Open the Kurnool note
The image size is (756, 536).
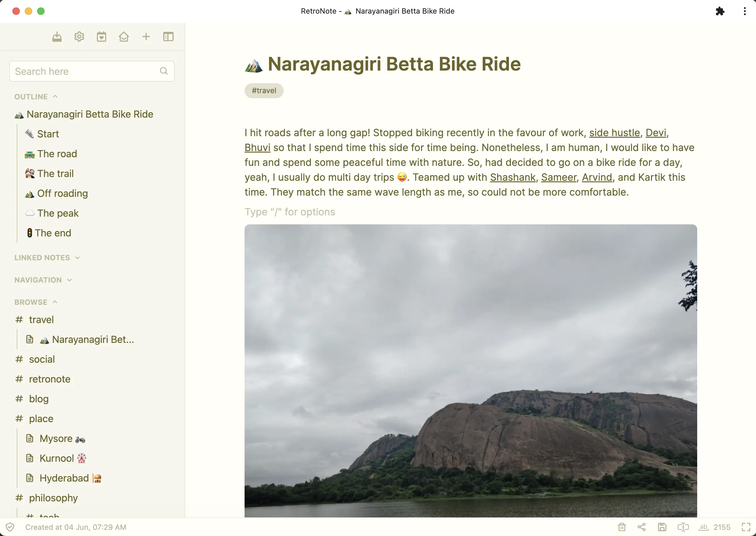point(56,458)
